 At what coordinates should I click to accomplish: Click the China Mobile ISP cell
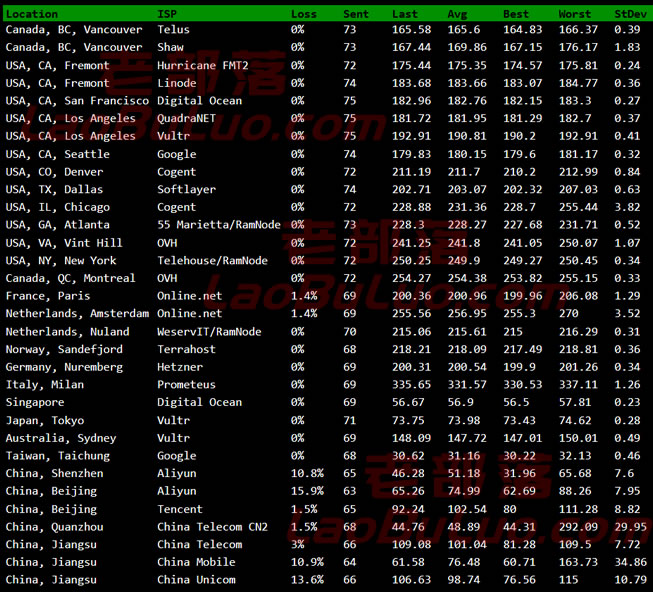[196, 562]
